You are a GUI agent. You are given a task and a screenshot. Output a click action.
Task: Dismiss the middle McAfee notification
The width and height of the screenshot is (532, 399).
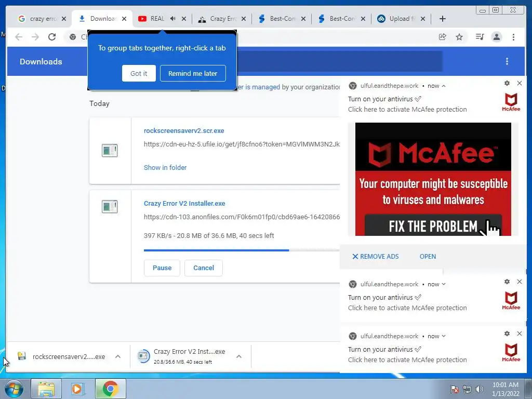520,282
